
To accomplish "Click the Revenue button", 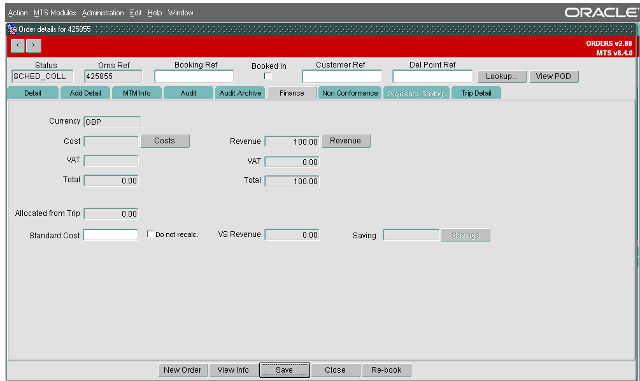I will tap(346, 141).
